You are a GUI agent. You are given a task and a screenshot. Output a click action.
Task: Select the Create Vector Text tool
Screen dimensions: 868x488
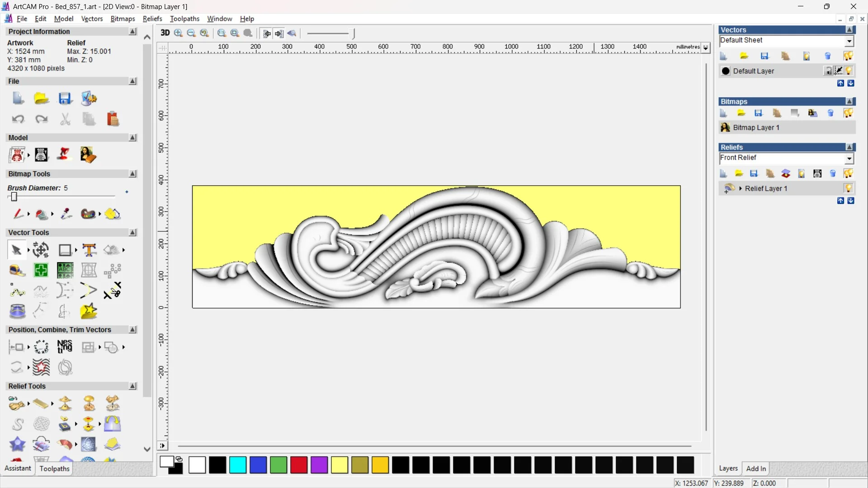click(89, 250)
